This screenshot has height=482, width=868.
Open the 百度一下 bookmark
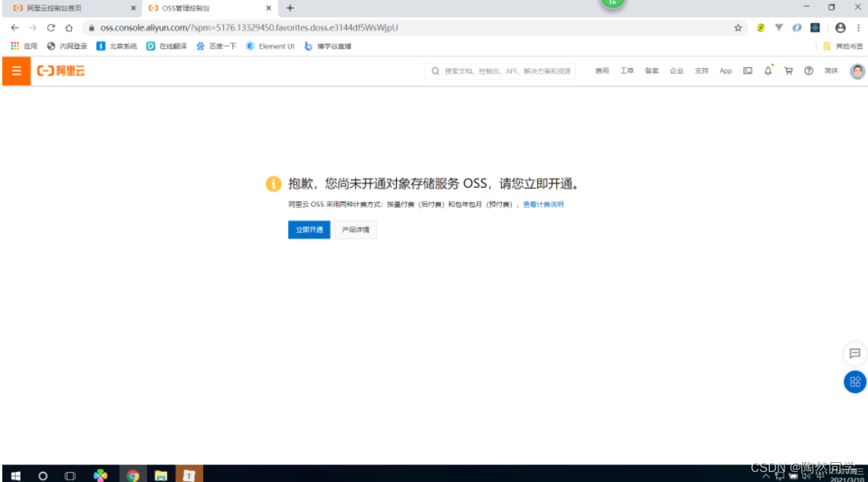[x=217, y=47]
